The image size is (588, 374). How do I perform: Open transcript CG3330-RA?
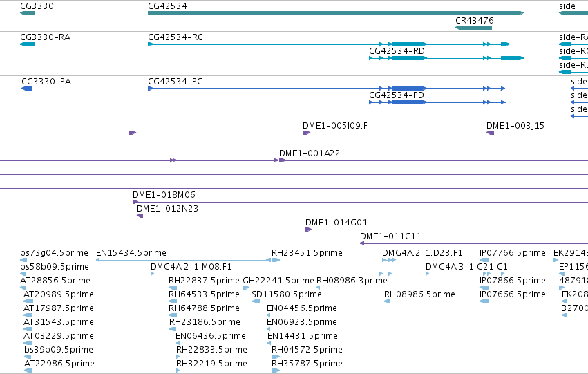coord(28,44)
